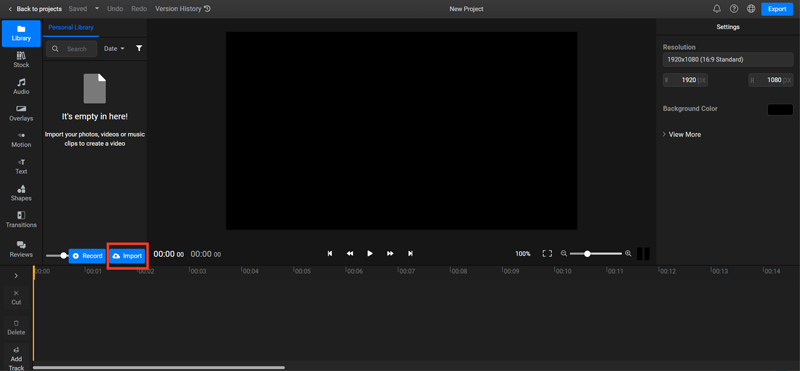Image resolution: width=800 pixels, height=371 pixels.
Task: Click the 00:13 timeline marker
Action: coord(719,271)
